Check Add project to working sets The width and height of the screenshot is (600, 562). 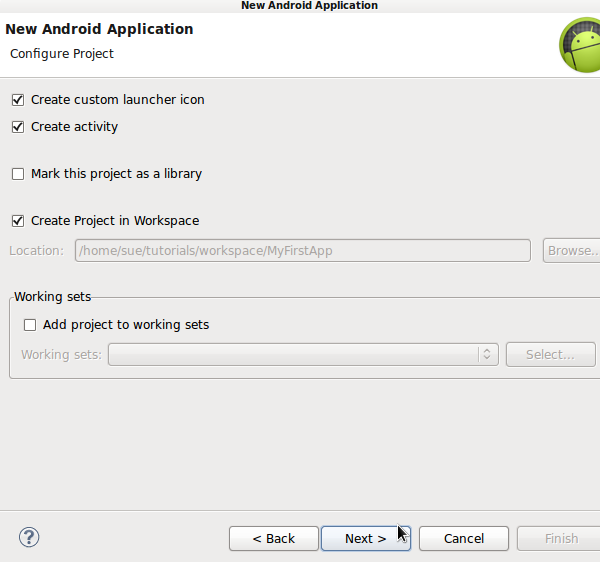tap(30, 325)
